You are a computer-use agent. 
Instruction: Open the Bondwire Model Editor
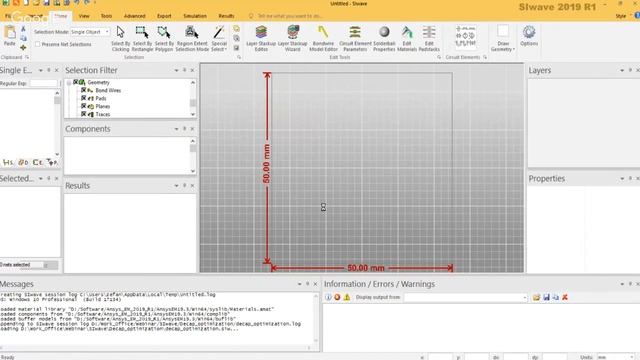(323, 38)
